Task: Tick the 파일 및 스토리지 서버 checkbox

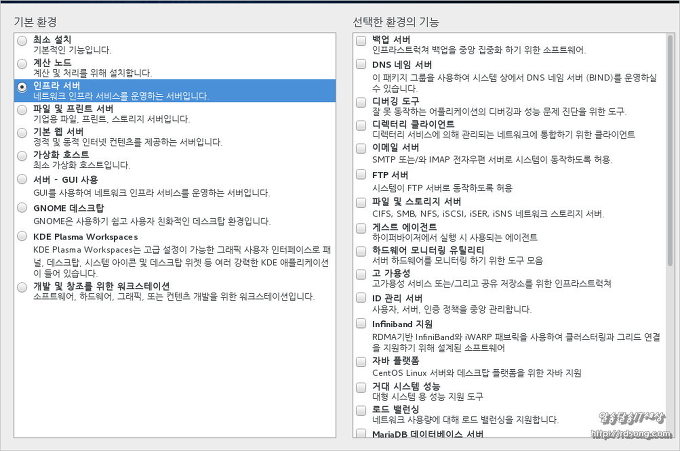Action: click(360, 202)
